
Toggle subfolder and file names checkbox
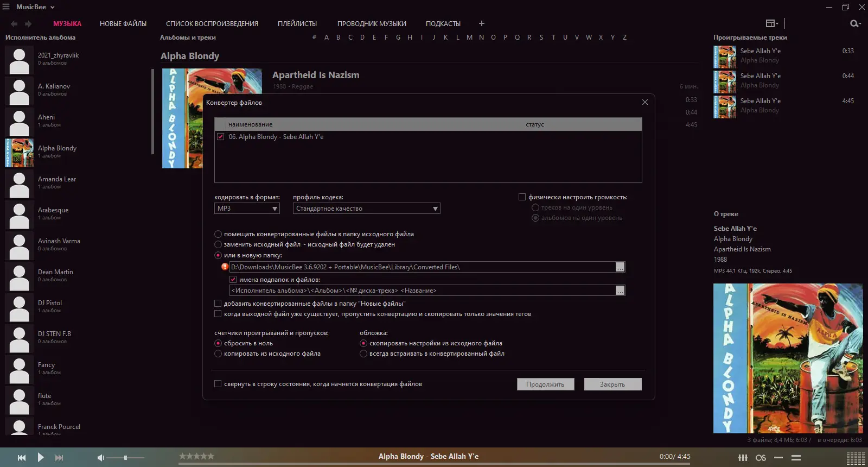233,280
